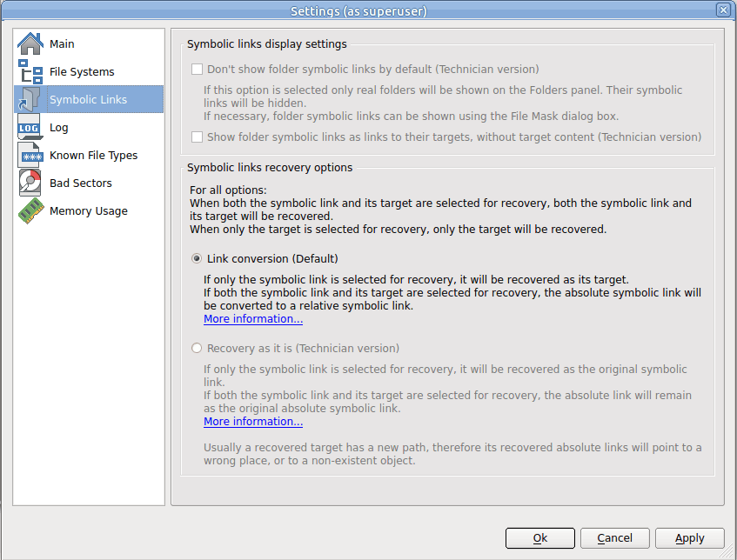Open the Main settings section
The image size is (737, 560).
point(62,43)
